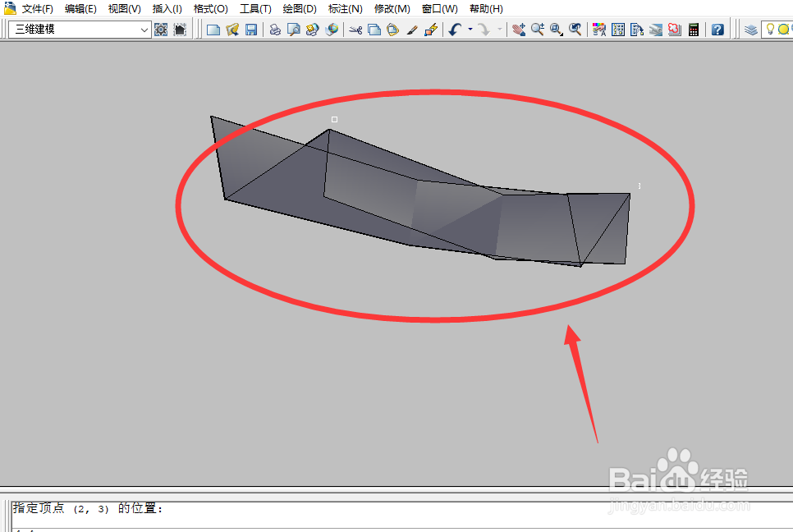Image resolution: width=793 pixels, height=532 pixels.
Task: Open the Properties palette icon
Action: pyautogui.click(x=599, y=30)
